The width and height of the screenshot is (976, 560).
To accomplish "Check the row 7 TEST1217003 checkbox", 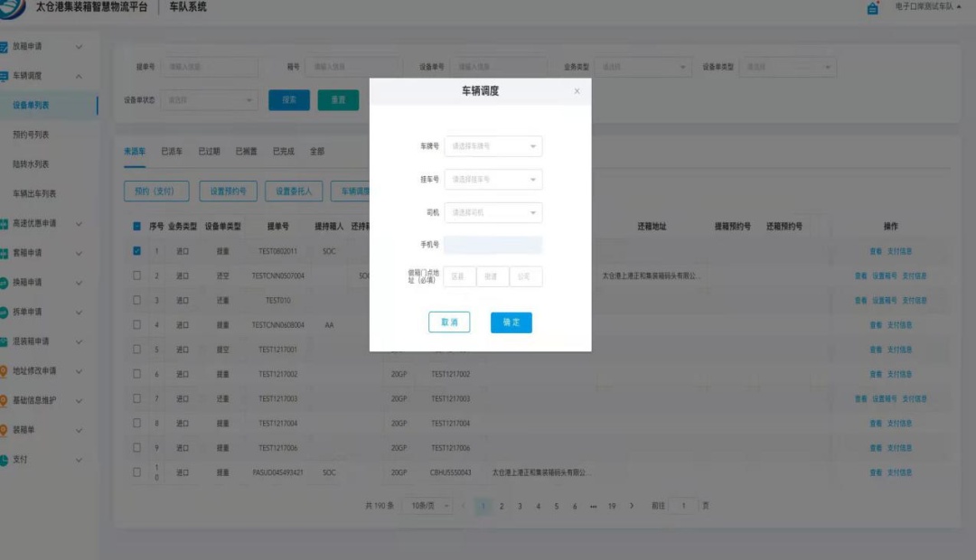I will coord(137,398).
